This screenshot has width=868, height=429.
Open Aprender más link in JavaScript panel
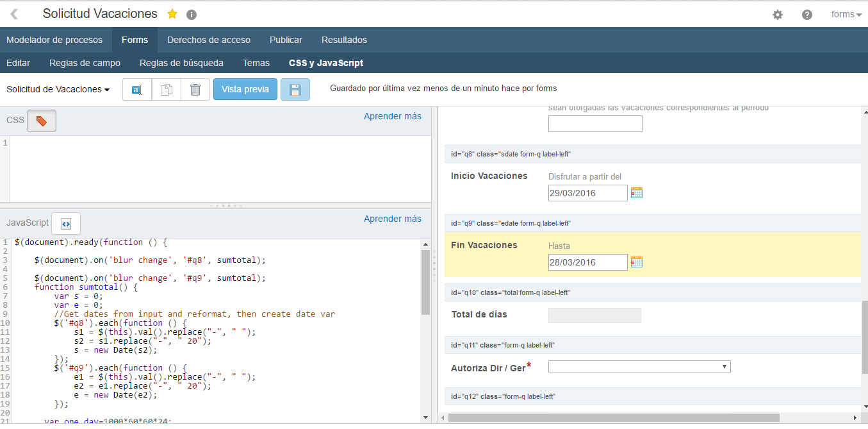393,219
